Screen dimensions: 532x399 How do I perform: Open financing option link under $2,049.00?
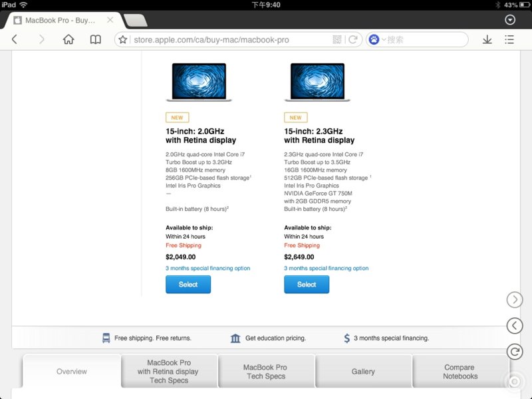[x=207, y=269]
